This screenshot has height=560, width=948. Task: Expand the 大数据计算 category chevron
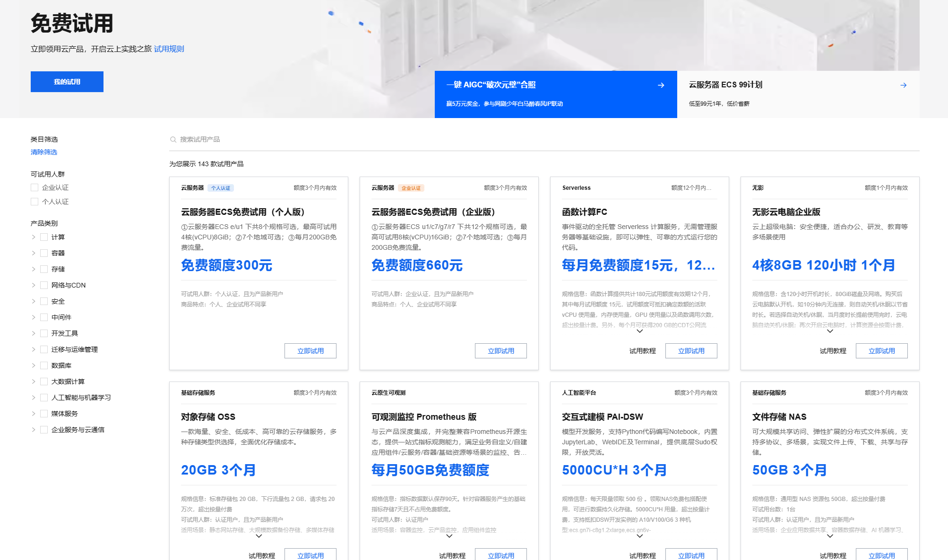click(x=34, y=382)
